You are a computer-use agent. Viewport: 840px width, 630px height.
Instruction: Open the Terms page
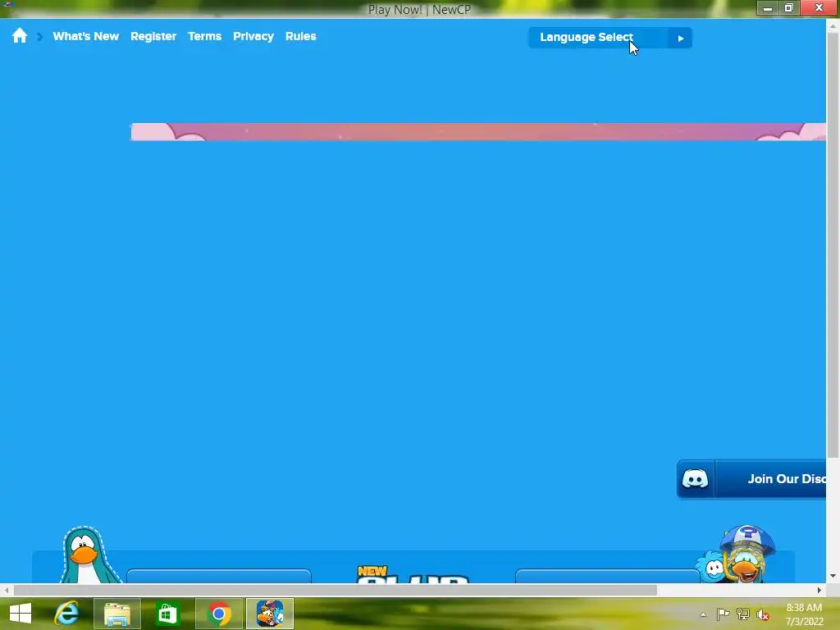point(204,36)
